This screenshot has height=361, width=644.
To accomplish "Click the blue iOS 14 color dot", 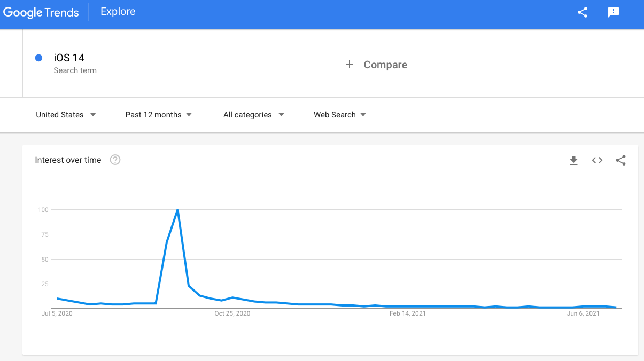I will pos(38,58).
